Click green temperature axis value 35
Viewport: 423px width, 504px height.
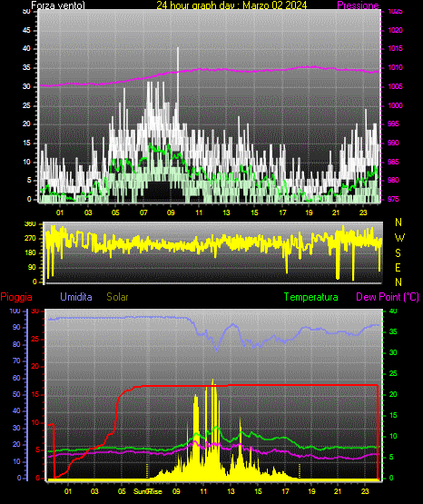(x=393, y=331)
